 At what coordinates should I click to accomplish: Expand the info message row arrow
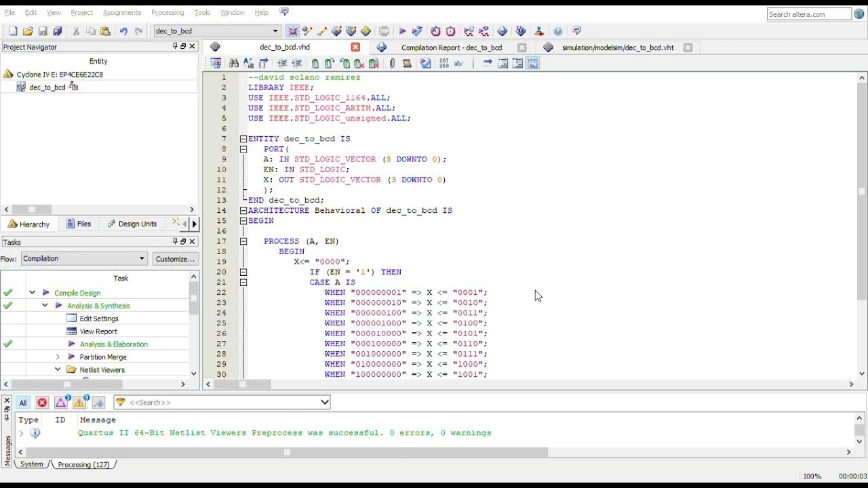(22, 433)
